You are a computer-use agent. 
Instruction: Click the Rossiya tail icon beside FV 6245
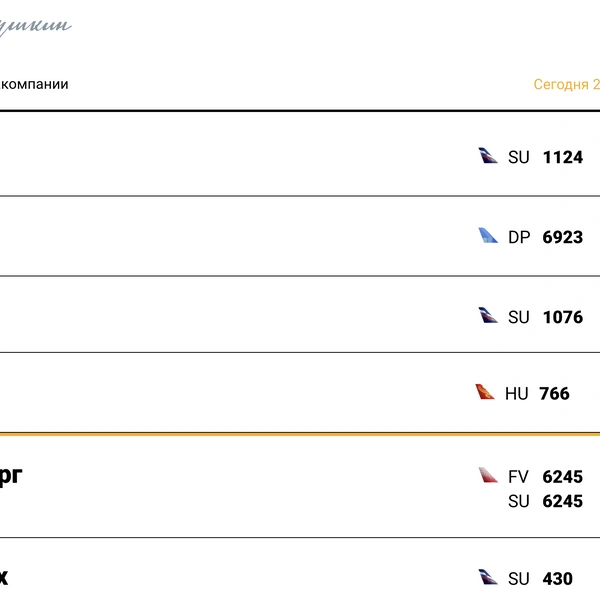pyautogui.click(x=488, y=475)
